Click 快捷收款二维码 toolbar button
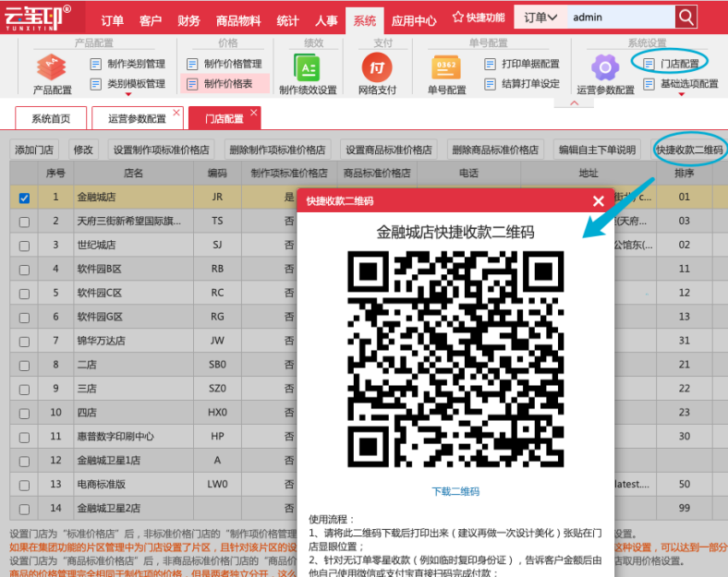Image resolution: width=728 pixels, height=577 pixels. coord(689,150)
